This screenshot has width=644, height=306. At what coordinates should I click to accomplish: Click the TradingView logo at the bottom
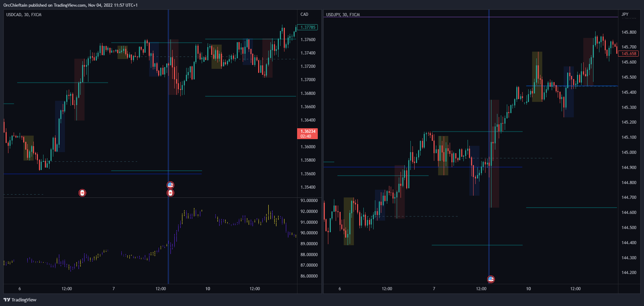20,300
